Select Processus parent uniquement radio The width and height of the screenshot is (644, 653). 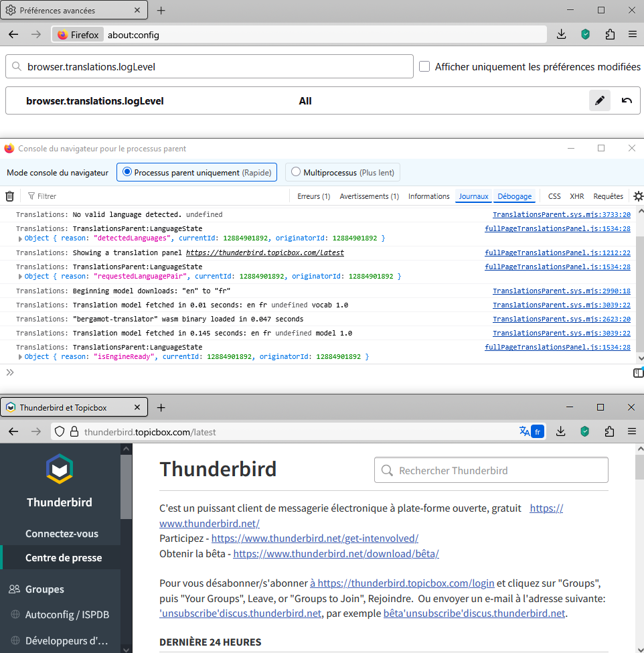point(127,172)
